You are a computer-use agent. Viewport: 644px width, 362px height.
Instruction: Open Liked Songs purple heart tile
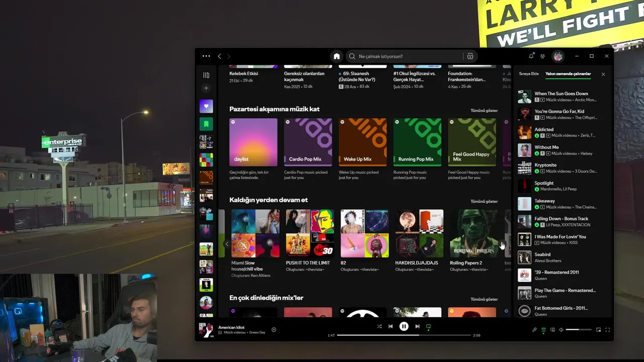tap(206, 106)
